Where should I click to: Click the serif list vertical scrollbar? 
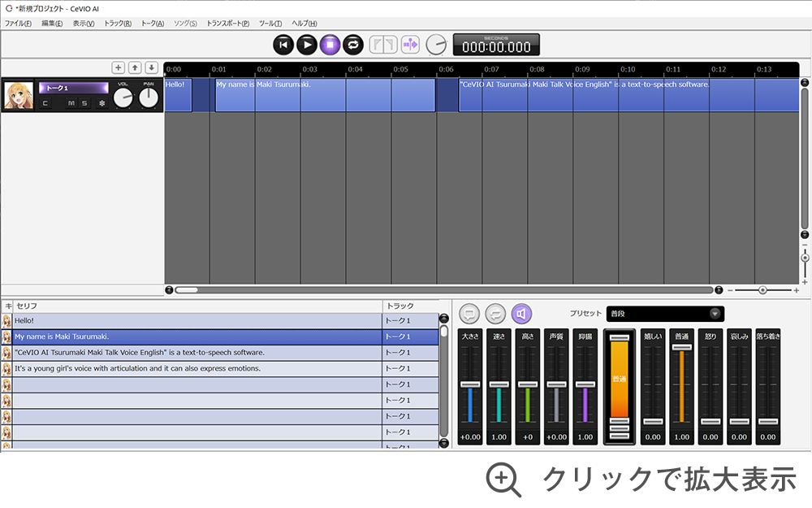(444, 381)
